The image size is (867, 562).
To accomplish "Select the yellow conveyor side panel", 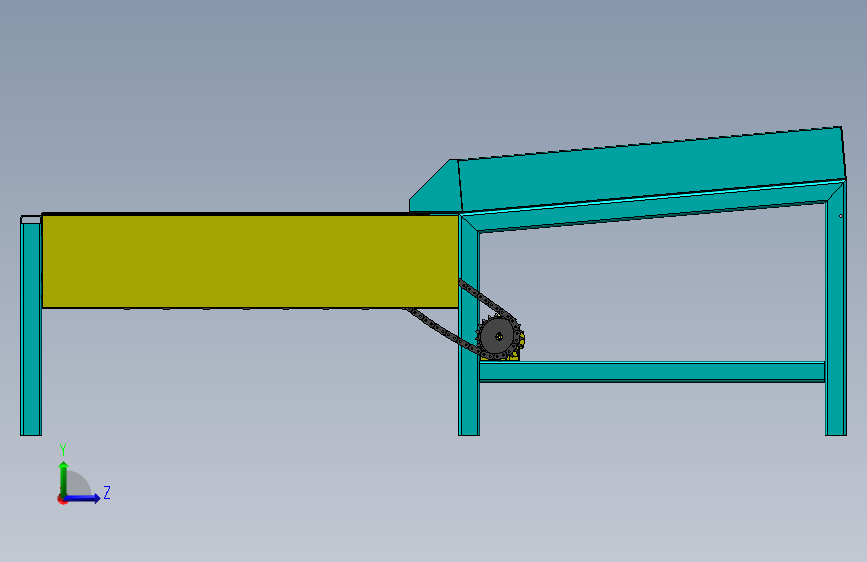I will point(250,261).
